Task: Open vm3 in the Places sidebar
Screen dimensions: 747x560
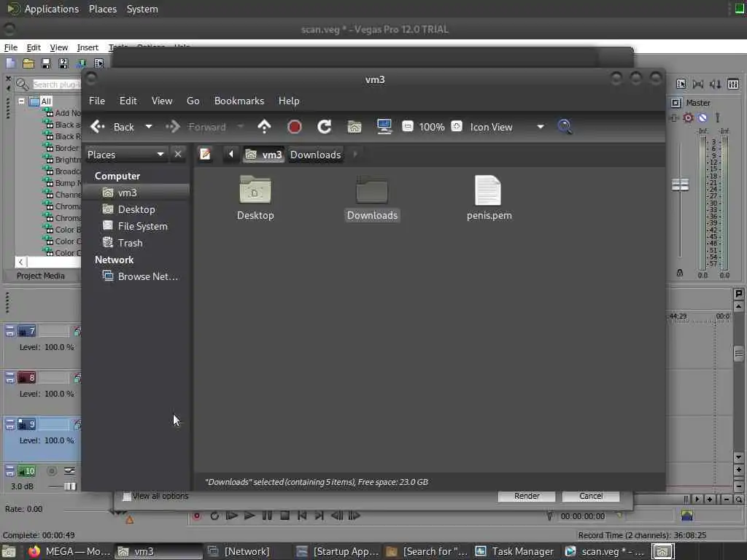Action: click(x=136, y=192)
